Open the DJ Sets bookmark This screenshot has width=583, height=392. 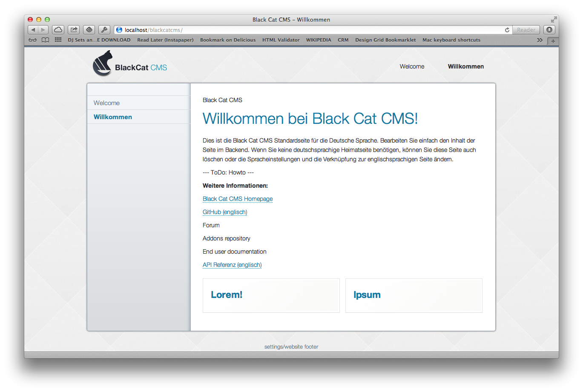[99, 40]
